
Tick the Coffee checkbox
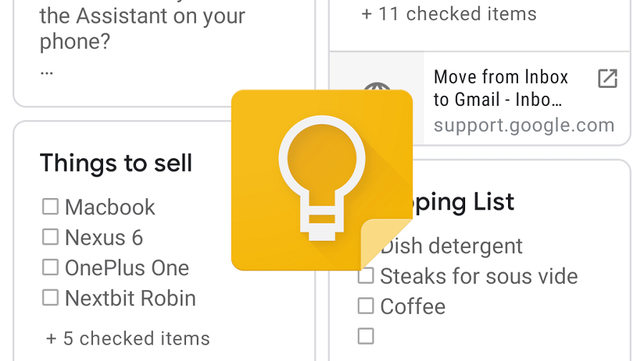(x=366, y=306)
